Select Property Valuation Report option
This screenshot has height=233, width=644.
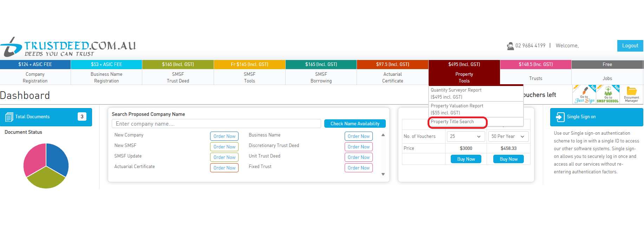(457, 109)
